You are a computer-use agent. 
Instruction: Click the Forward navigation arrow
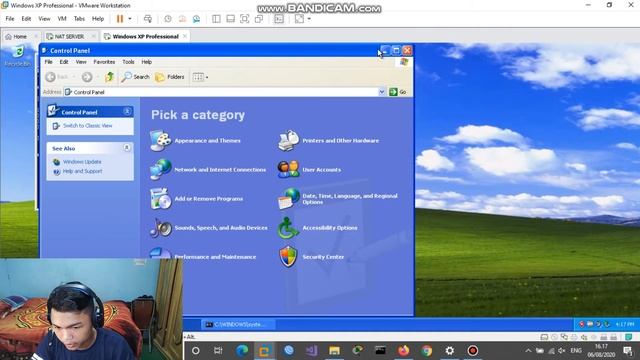click(87, 77)
